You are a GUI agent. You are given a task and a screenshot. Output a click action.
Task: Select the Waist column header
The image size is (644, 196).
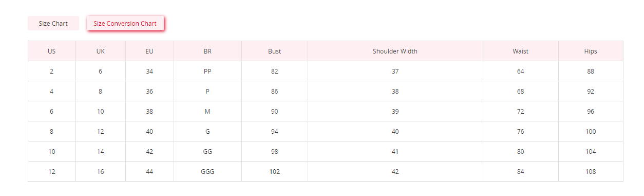(521, 51)
